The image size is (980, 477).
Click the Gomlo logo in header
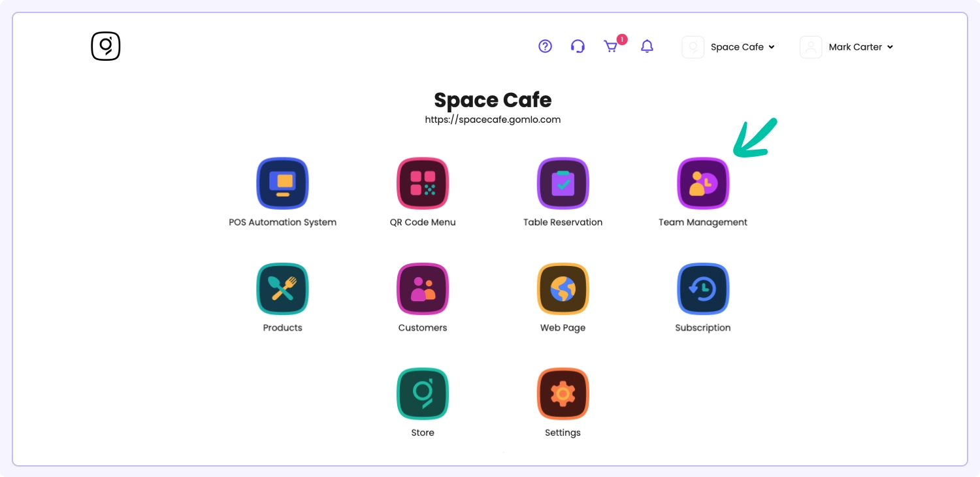click(x=106, y=46)
